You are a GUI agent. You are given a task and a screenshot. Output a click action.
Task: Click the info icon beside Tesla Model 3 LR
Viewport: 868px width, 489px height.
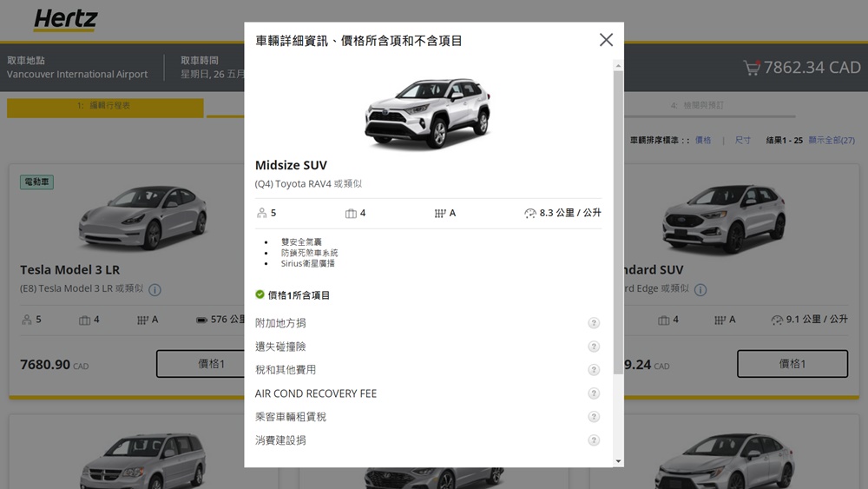pos(155,289)
